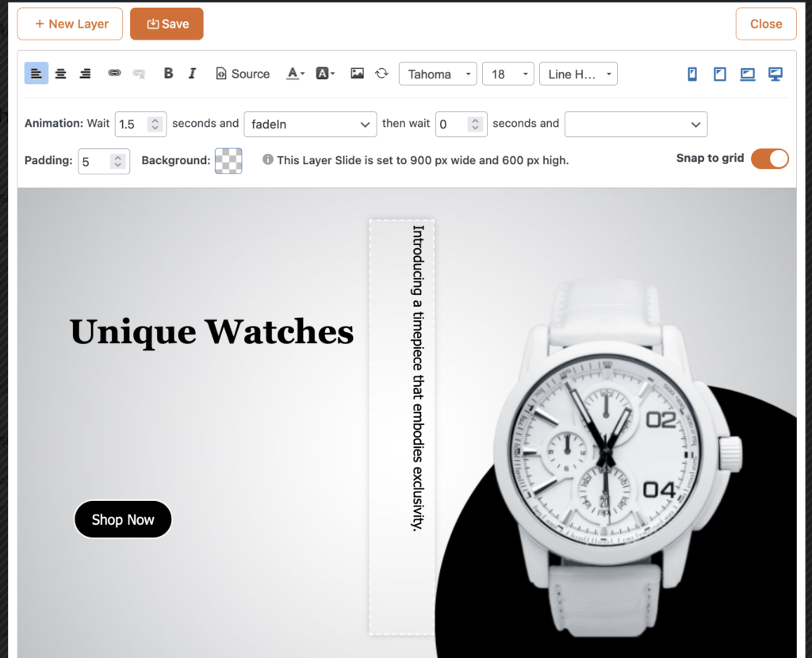Screen dimensions: 812x658
Task: Disable Snap to grid
Action: point(769,159)
